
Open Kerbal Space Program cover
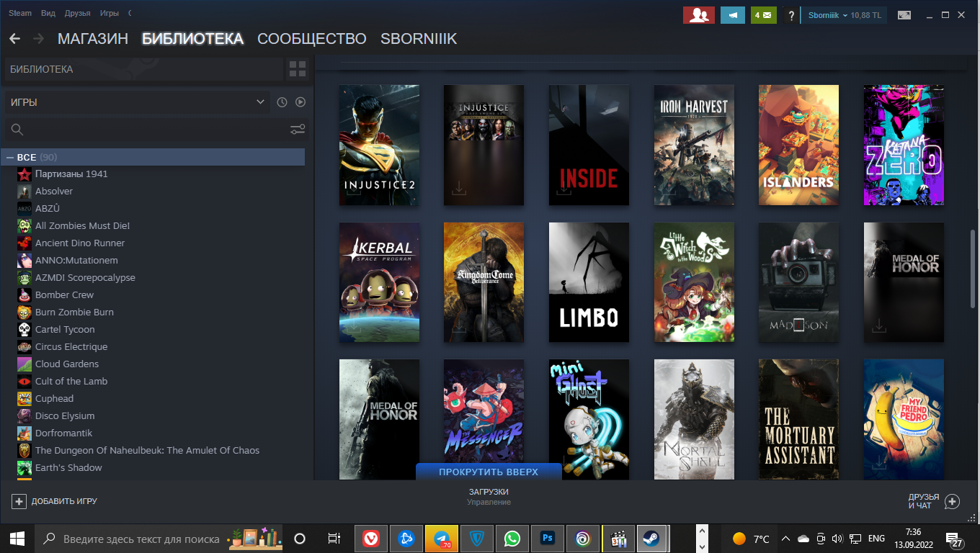click(x=379, y=282)
